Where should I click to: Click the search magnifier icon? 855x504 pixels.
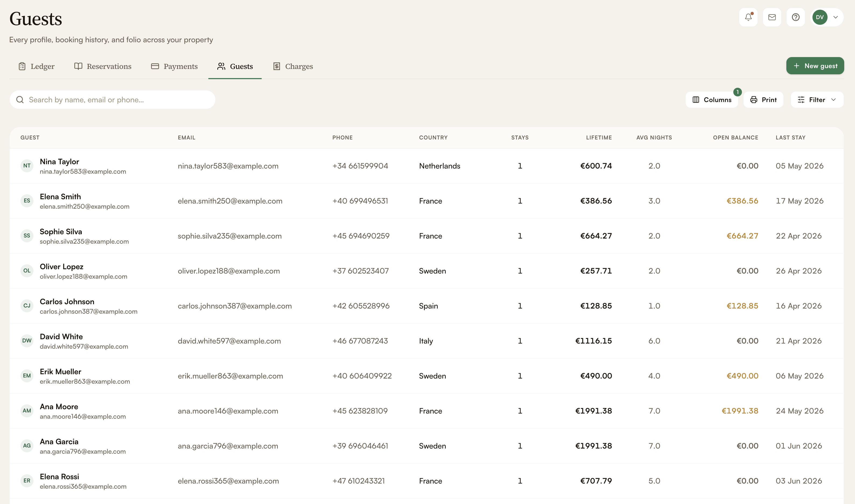pos(20,100)
